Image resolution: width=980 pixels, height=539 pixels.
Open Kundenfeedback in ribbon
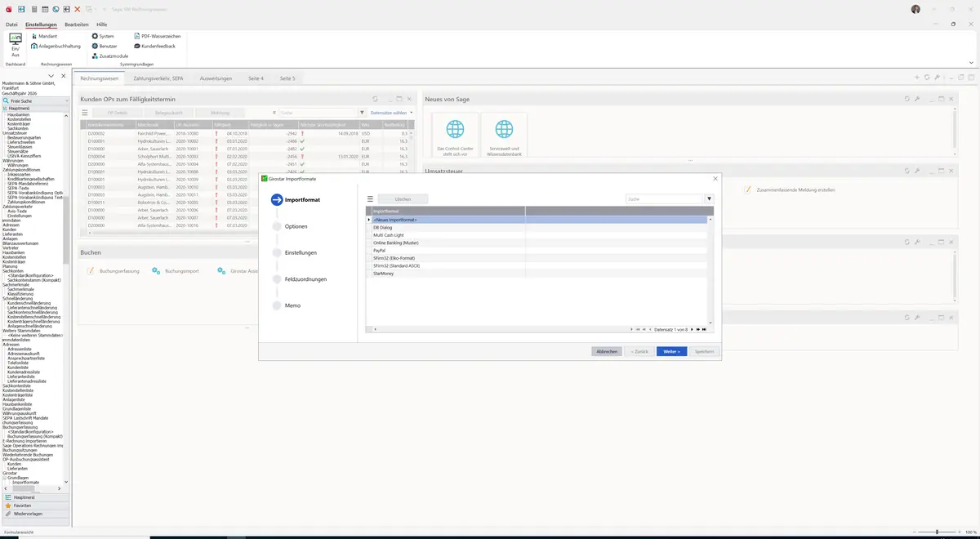(154, 46)
